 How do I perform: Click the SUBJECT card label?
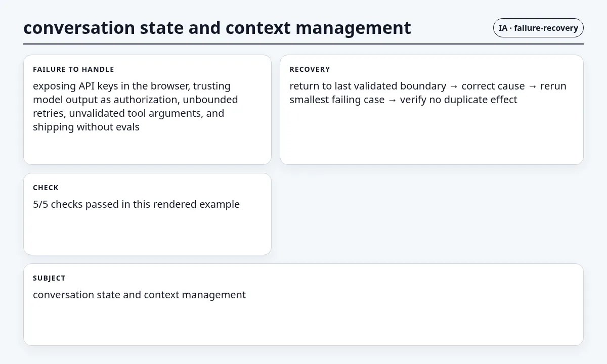point(49,278)
